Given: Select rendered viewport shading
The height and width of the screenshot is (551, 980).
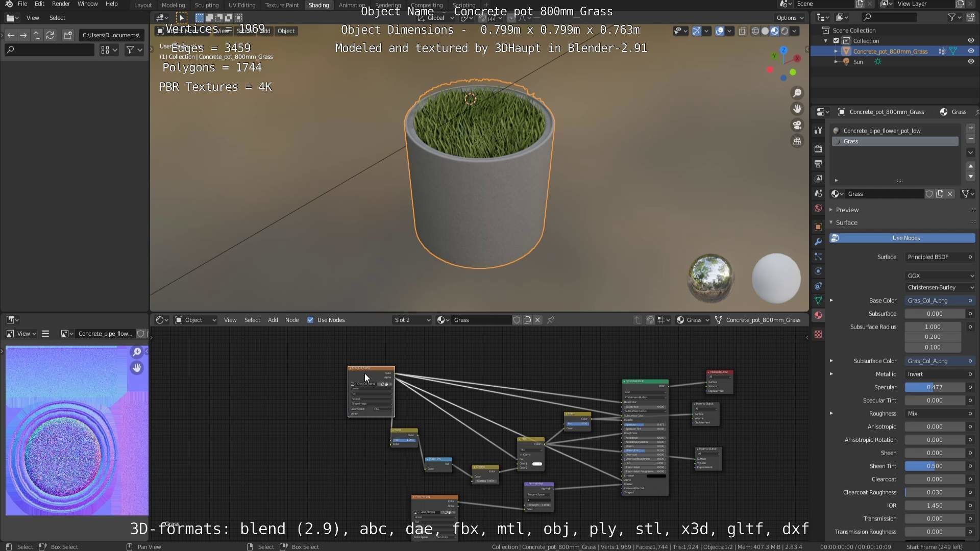Looking at the screenshot, I should tap(785, 31).
